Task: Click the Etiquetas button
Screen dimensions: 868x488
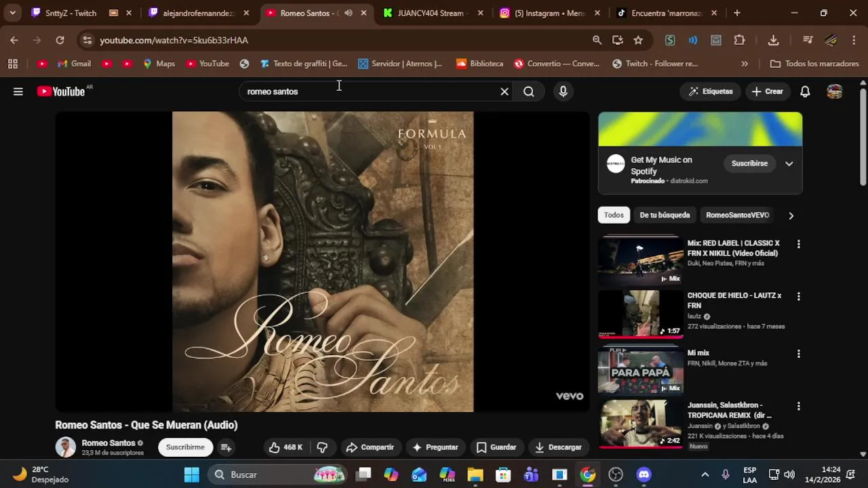Action: pos(711,91)
